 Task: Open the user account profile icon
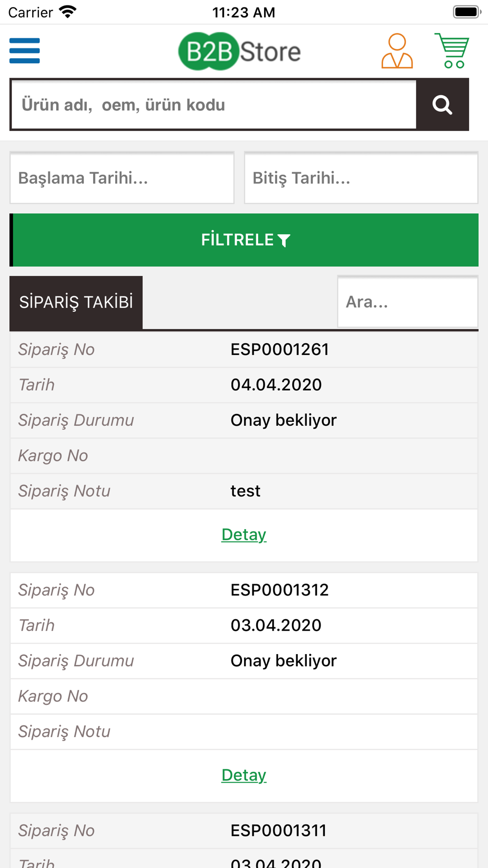[397, 51]
